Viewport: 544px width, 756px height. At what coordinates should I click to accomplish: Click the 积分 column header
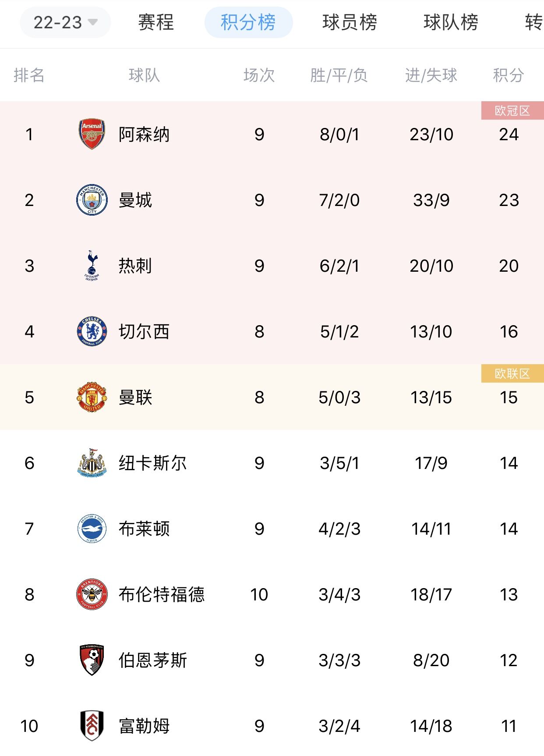pyautogui.click(x=509, y=75)
